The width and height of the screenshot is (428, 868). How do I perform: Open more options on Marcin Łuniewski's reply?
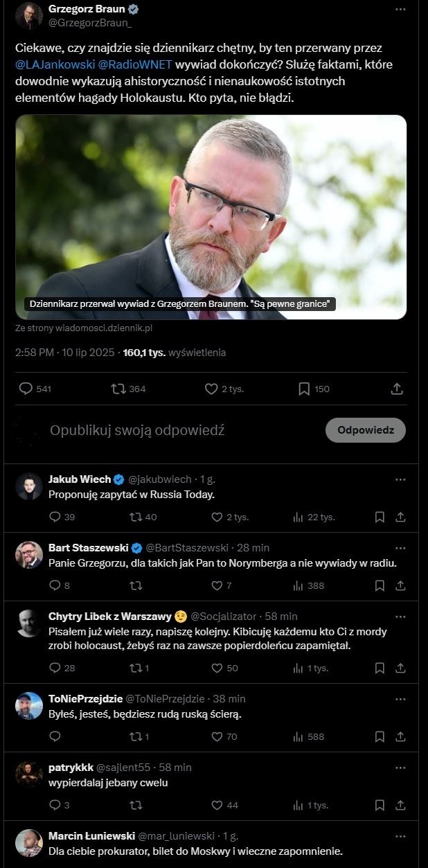pos(400,835)
